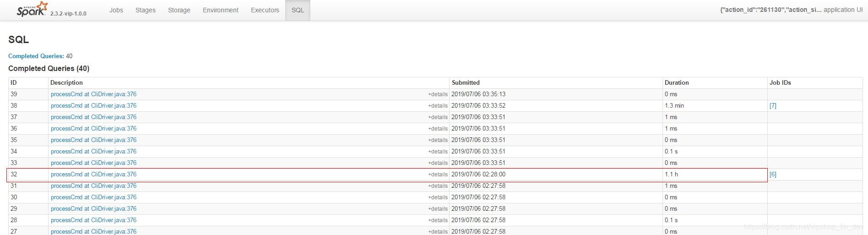Open query 28 processCmd description link
This screenshot has width=868, height=235.
tap(94, 220)
